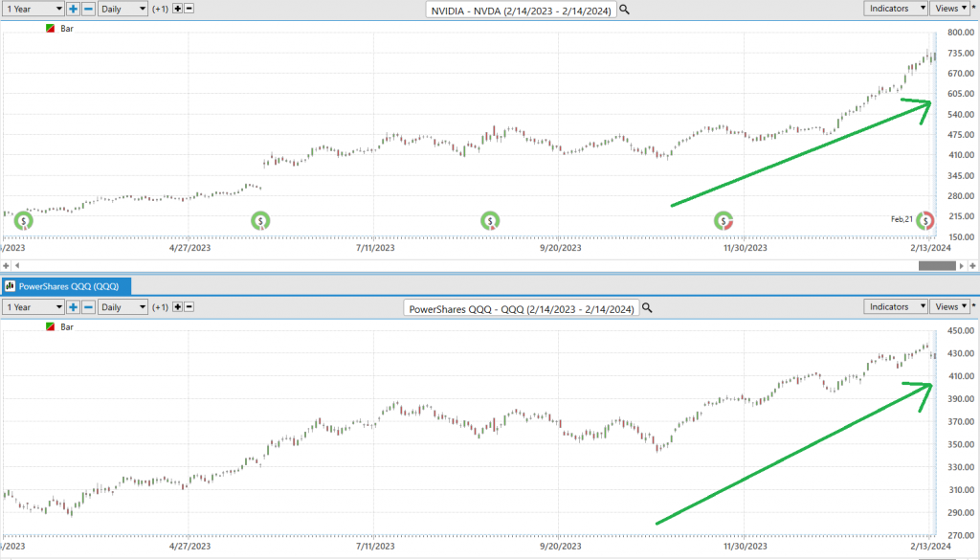
Task: Click the 270.00 price axis label
Action: [961, 535]
